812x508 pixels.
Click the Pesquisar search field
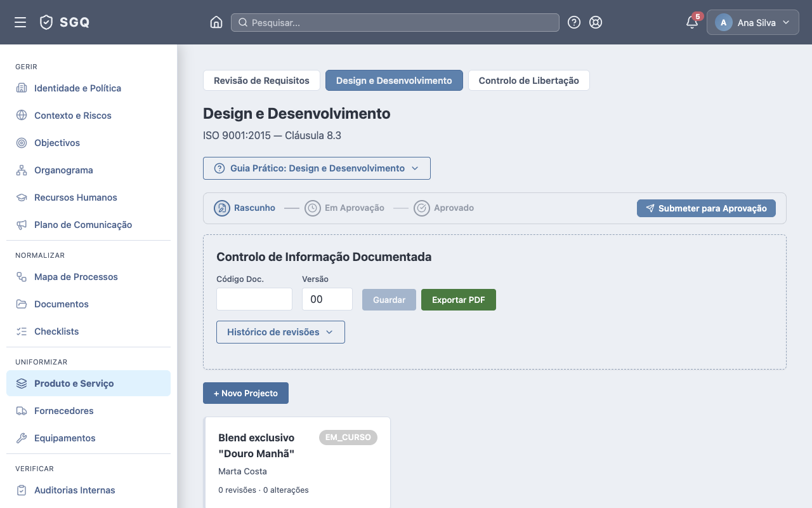[395, 22]
